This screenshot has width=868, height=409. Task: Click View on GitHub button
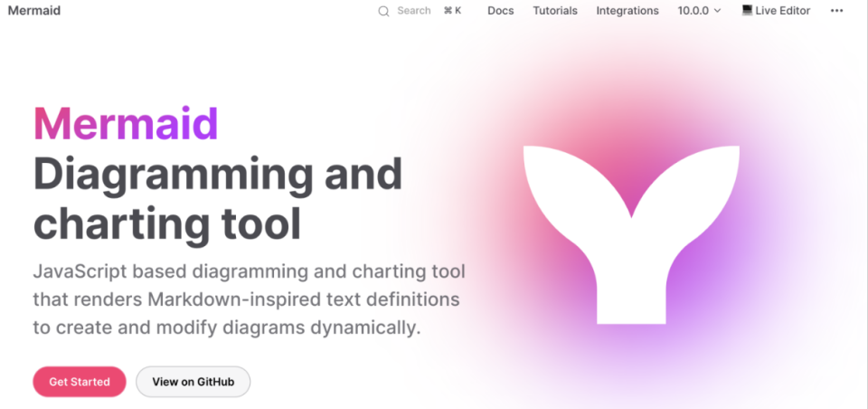click(x=193, y=382)
